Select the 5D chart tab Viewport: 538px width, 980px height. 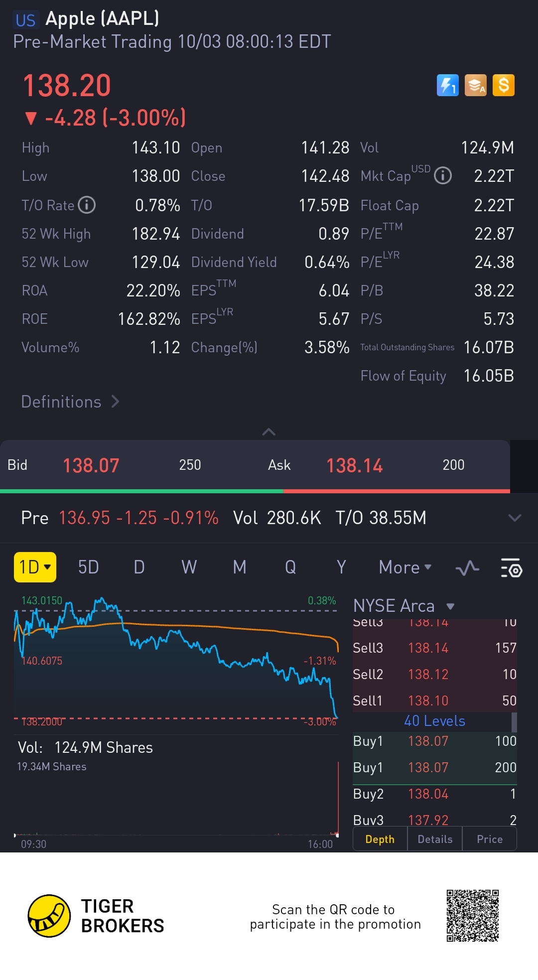pos(89,567)
